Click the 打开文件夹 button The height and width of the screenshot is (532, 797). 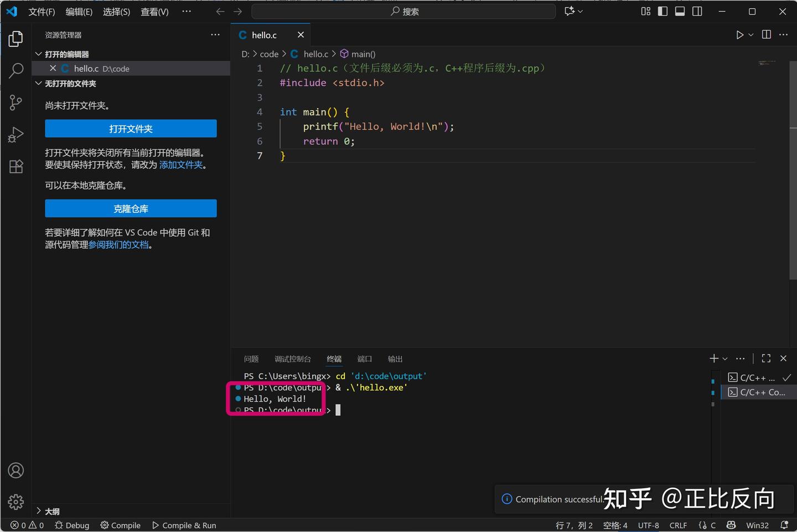click(x=131, y=128)
